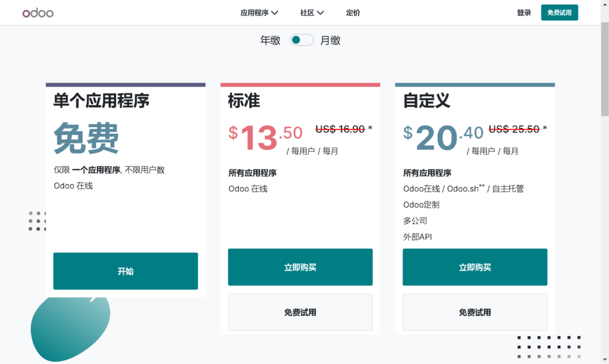Viewport: 609px width, 364px height.
Task: Click '仅限 一个应用程序, 不限用户数' text
Action: 109,170
